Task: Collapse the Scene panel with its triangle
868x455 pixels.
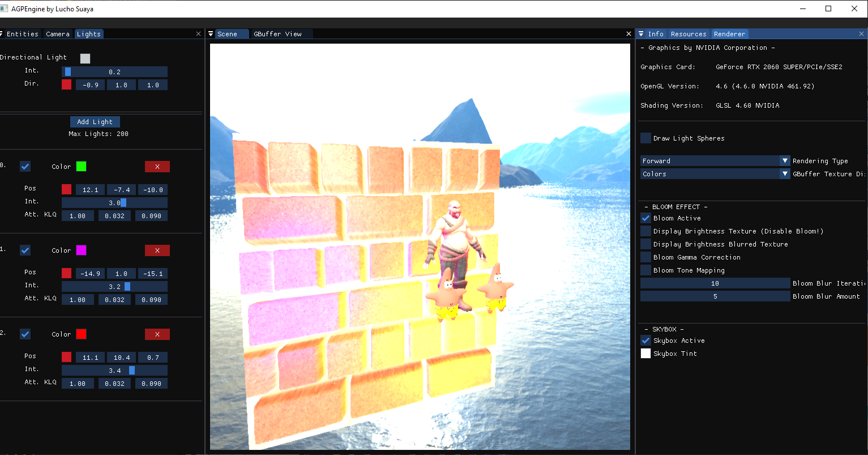Action: 211,34
